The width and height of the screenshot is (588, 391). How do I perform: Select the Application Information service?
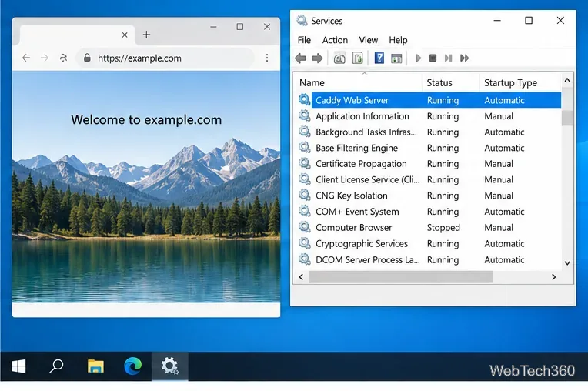coord(429,116)
